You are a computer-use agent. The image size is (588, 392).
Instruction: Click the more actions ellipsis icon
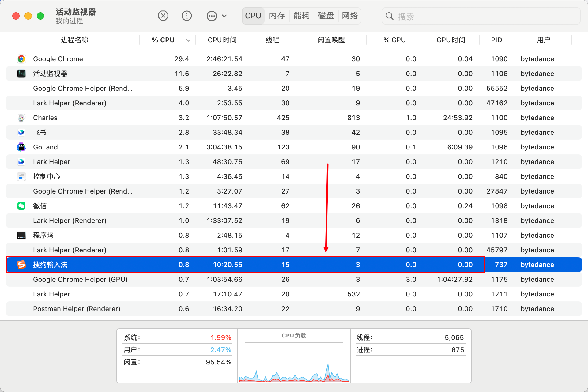[212, 16]
